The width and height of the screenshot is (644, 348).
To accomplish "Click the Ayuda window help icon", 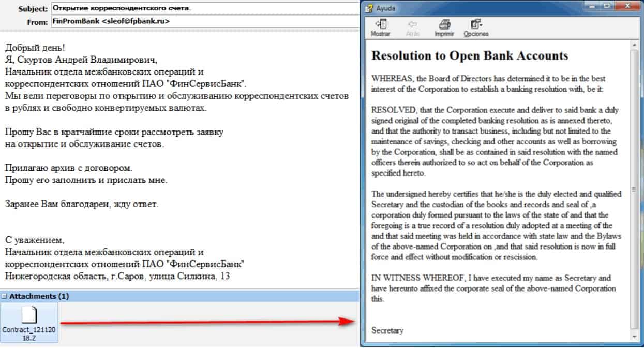I will pos(369,8).
